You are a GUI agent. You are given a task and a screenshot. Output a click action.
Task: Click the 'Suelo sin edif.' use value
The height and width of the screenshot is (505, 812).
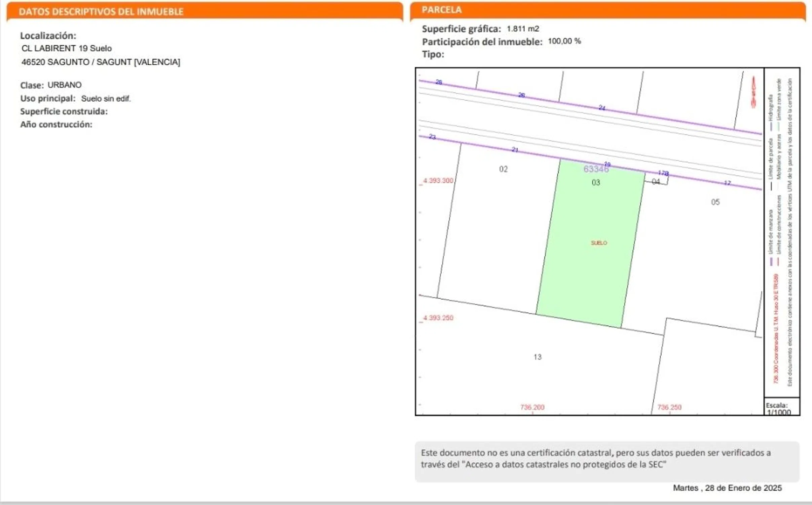[x=106, y=99]
